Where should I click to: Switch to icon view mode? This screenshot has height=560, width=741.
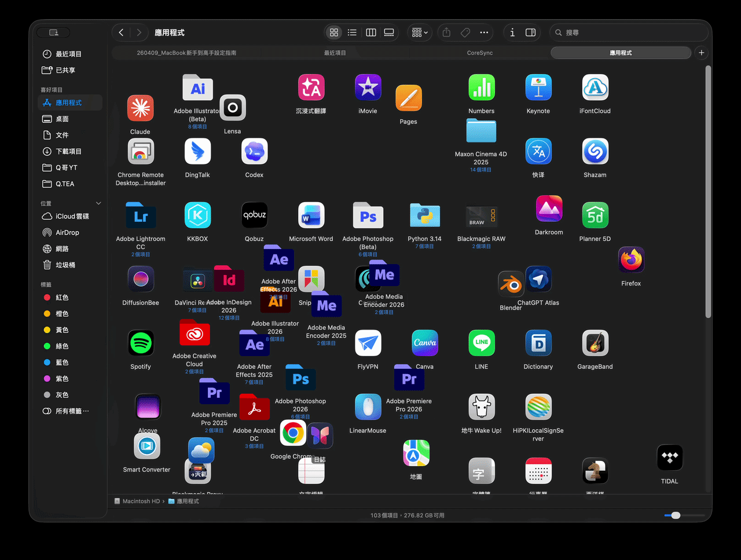[334, 32]
